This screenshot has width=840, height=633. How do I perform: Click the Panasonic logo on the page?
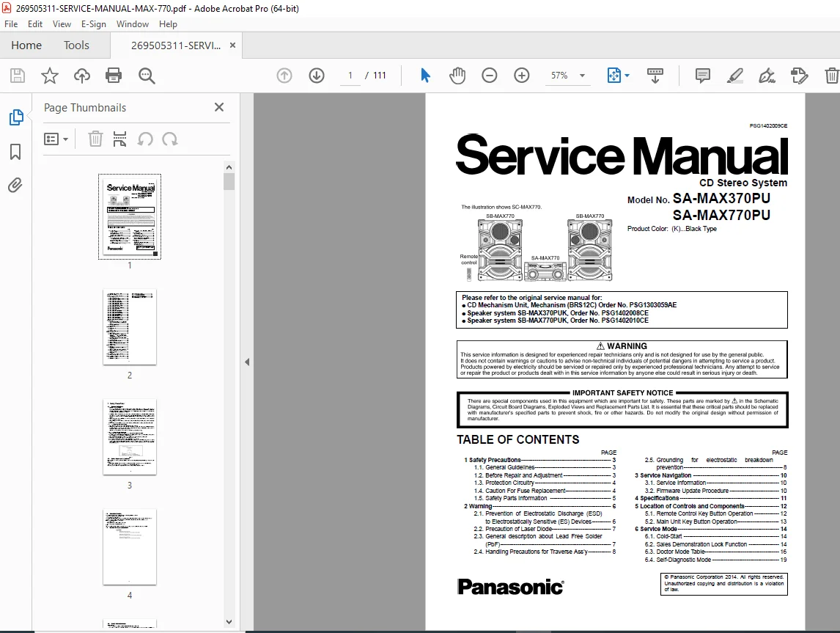pyautogui.click(x=510, y=587)
